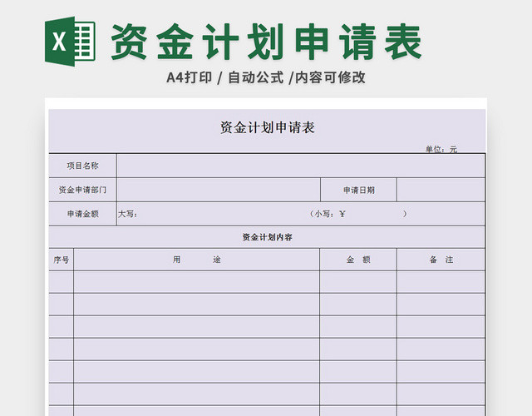The image size is (532, 416).
Task: Click the 单位:元 label
Action: coord(441,149)
